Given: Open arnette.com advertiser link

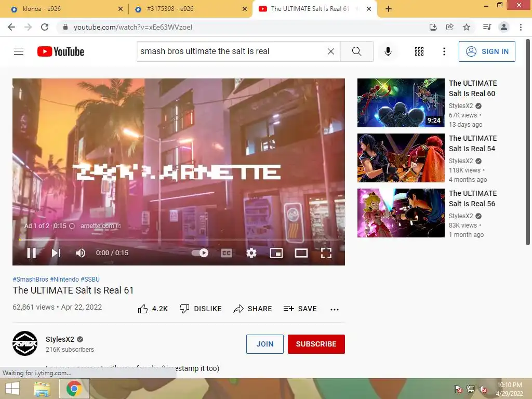Looking at the screenshot, I should 100,225.
